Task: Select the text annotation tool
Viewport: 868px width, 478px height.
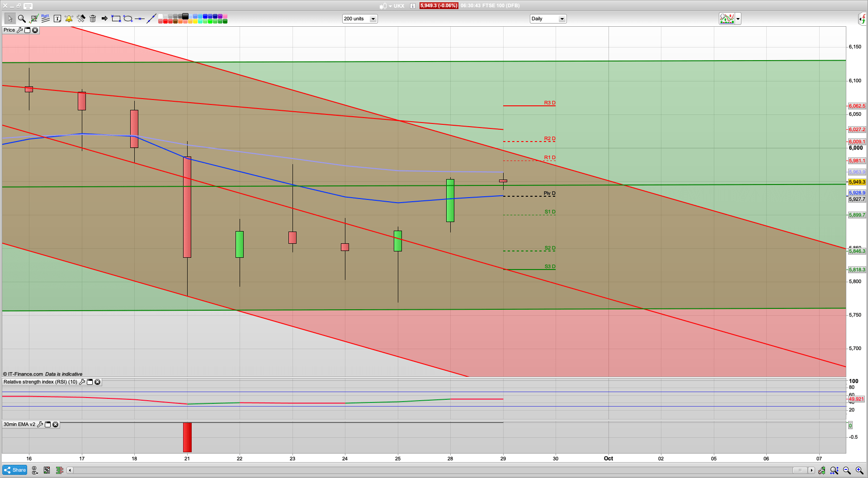Action: (x=57, y=19)
